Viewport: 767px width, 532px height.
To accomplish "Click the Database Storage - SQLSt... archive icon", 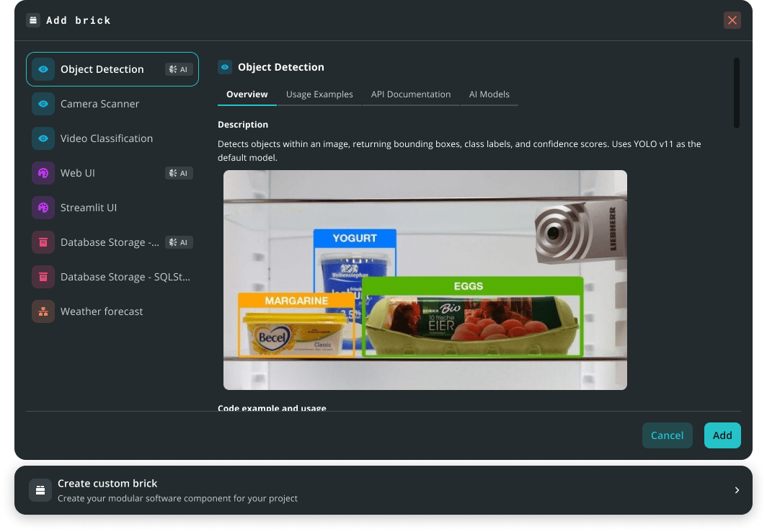I will click(x=43, y=277).
